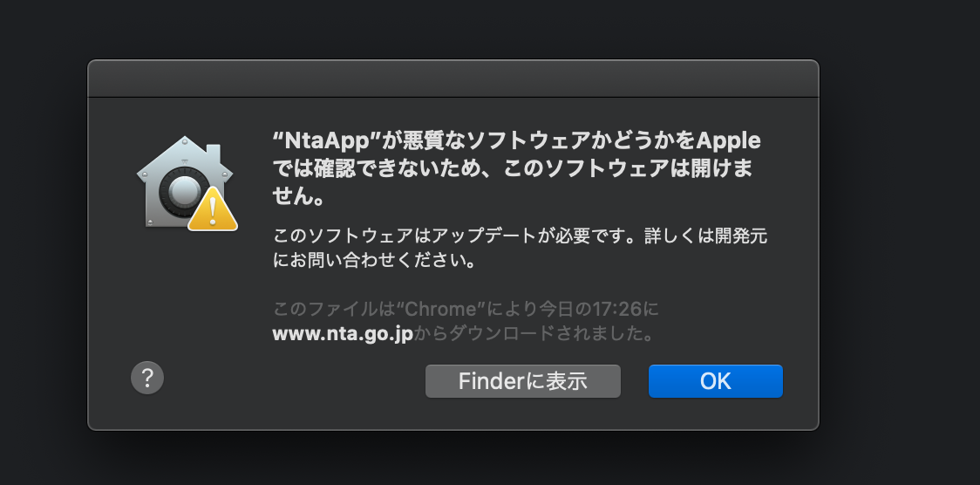980x485 pixels.
Task: Click the "からダウンロードされました。" text
Action: (533, 333)
